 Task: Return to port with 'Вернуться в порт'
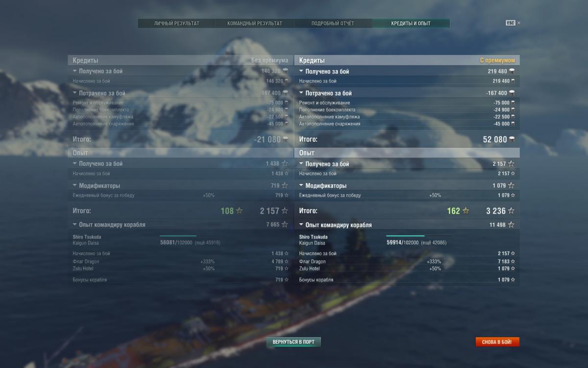(294, 342)
